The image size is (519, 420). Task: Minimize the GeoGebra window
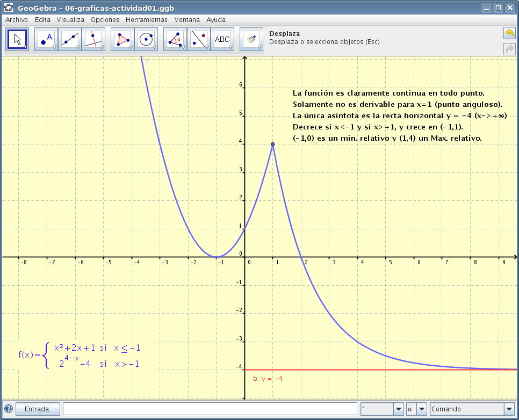[486, 8]
